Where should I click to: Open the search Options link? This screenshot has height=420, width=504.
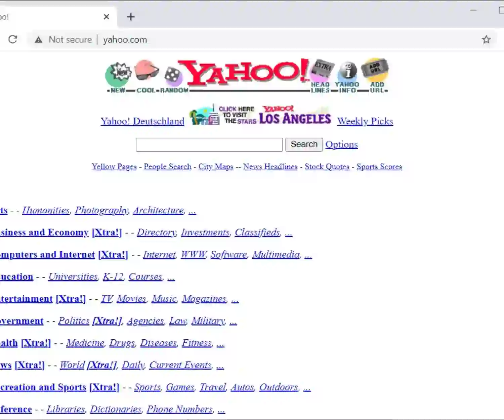click(341, 144)
